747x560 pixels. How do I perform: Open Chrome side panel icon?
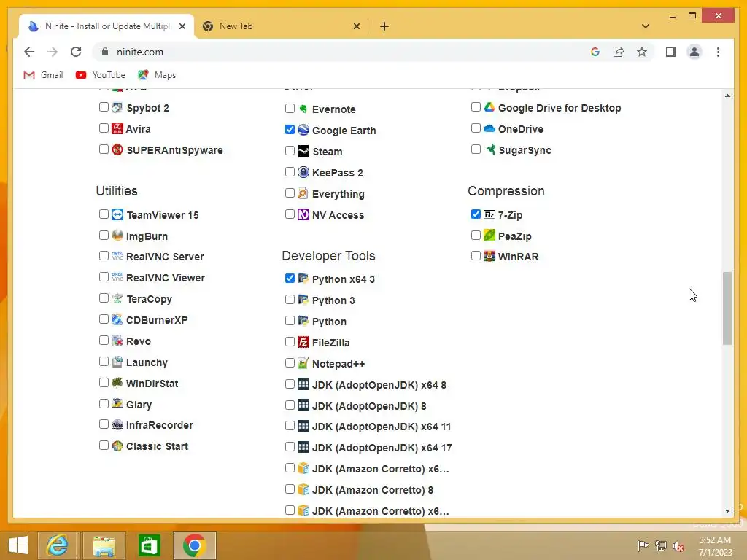point(671,52)
